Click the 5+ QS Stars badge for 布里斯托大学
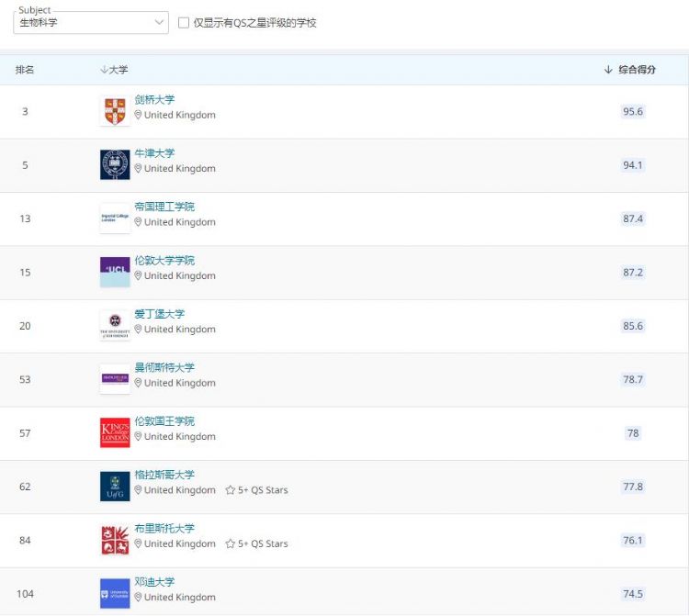The width and height of the screenshot is (689, 616). [256, 543]
